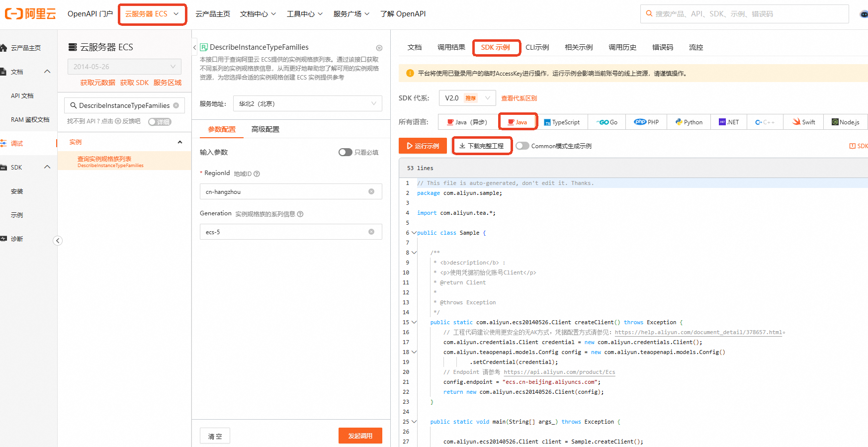Image resolution: width=868 pixels, height=447 pixels.
Task: Click the 清空 button
Action: click(x=215, y=436)
